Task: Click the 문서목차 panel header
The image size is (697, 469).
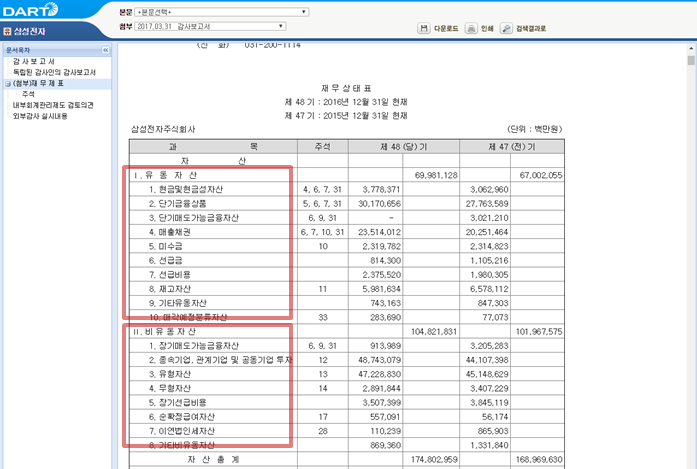Action: (57, 50)
